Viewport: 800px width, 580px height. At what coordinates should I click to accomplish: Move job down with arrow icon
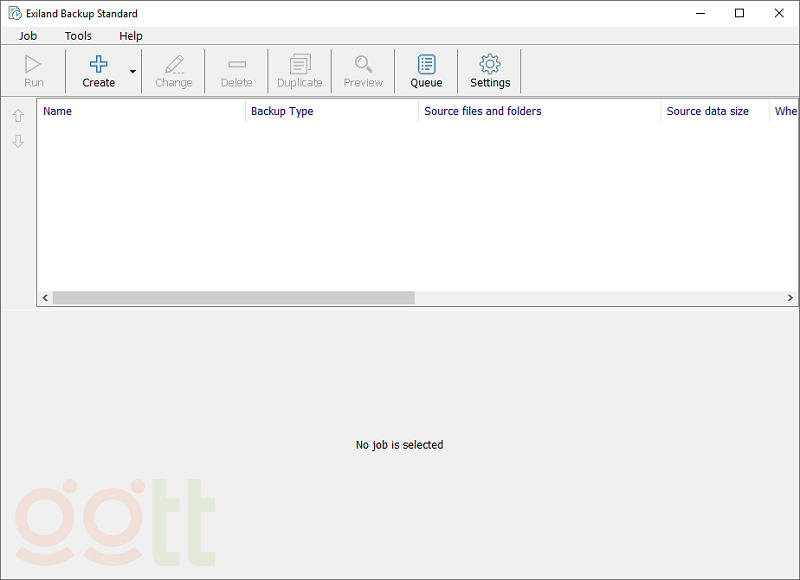coord(18,142)
